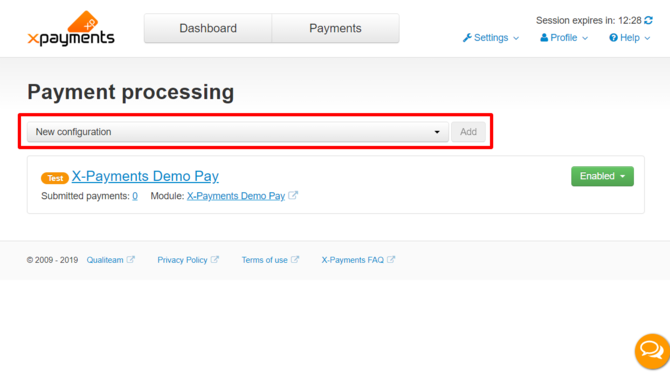Viewport: 670px width, 378px height.
Task: Open the New configuration dropdown
Action: (x=238, y=132)
